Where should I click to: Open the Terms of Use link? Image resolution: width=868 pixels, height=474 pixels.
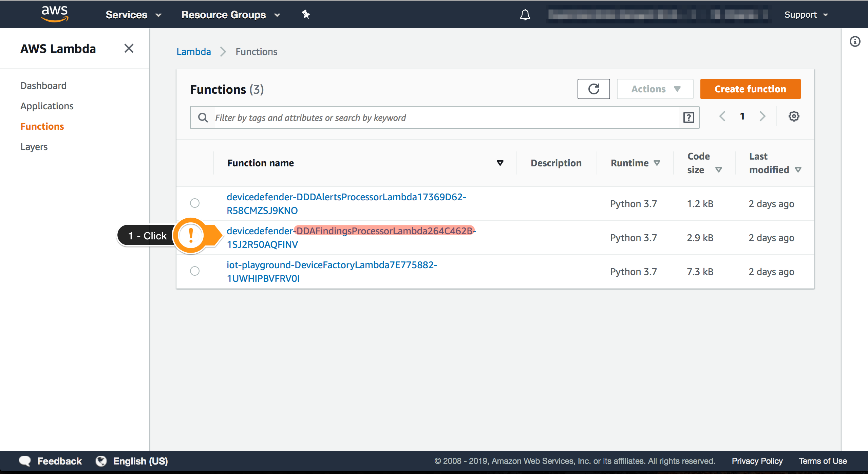click(823, 461)
